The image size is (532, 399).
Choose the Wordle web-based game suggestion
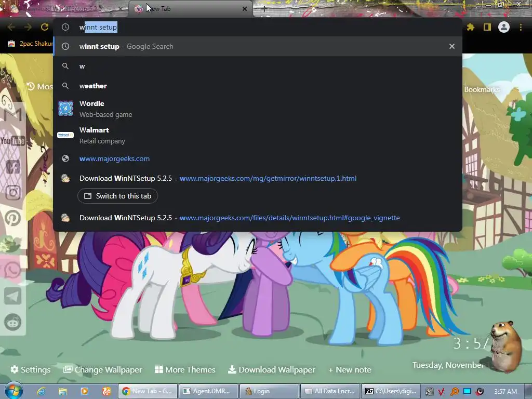click(x=258, y=109)
